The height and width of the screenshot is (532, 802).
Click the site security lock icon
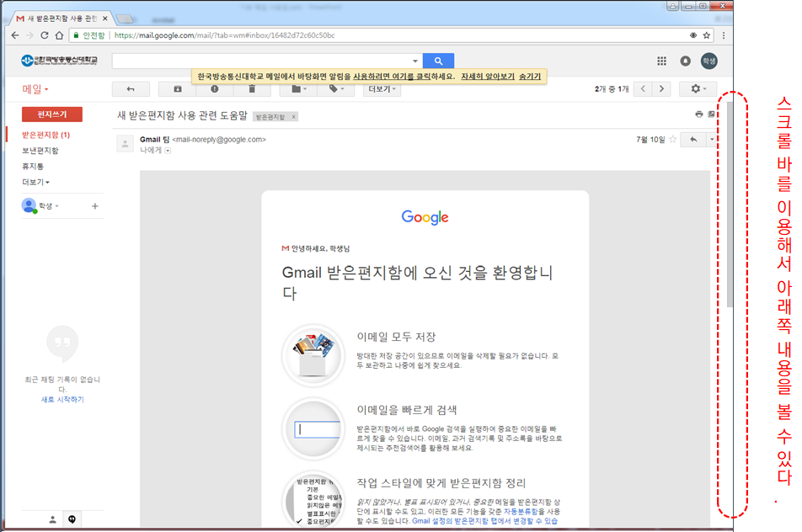pos(76,35)
